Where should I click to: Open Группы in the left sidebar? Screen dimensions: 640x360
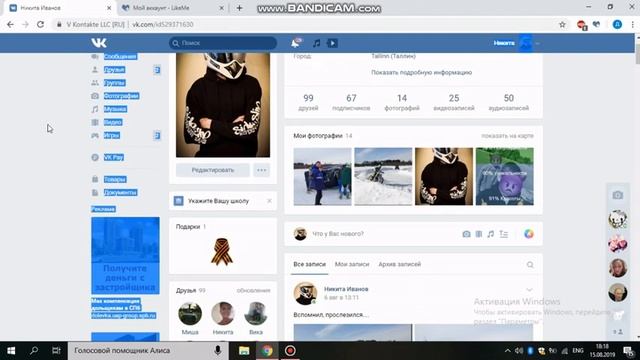(114, 83)
